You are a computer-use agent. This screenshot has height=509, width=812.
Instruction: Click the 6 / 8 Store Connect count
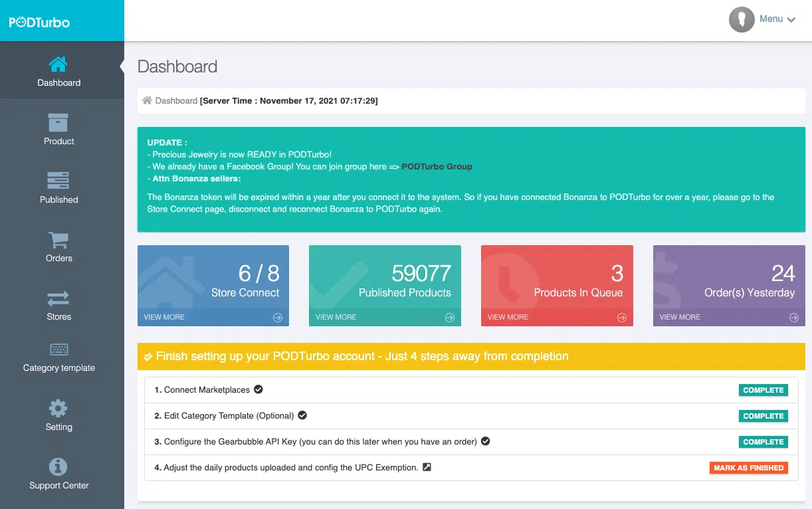[x=259, y=273]
